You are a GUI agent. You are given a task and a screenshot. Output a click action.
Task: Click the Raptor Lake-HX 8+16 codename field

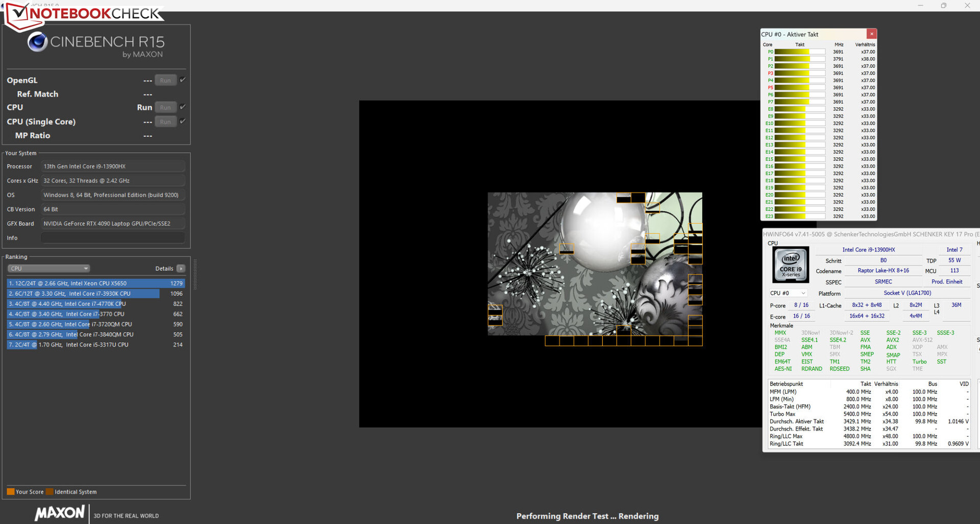883,271
